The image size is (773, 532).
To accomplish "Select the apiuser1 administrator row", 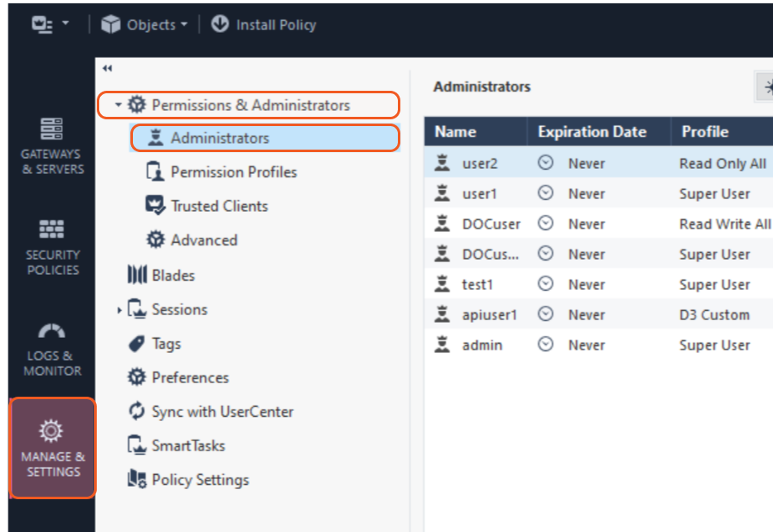I will (x=490, y=315).
